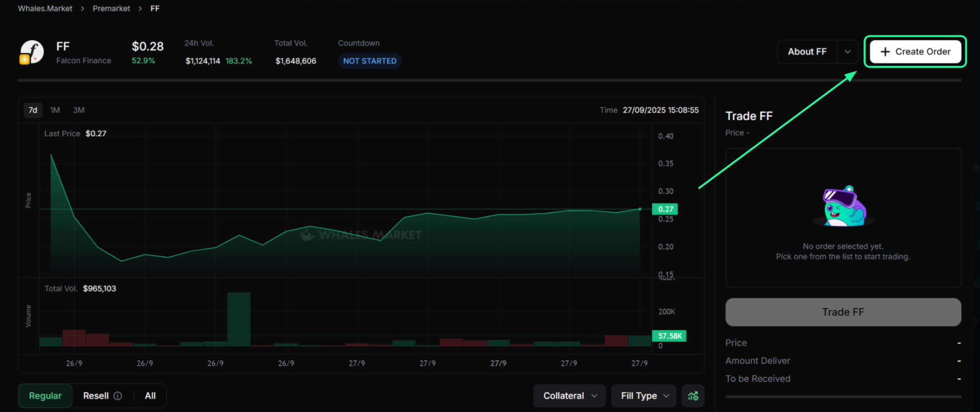Click the $1,648,606 total volume value
The height and width of the screenshot is (412, 980).
click(295, 61)
